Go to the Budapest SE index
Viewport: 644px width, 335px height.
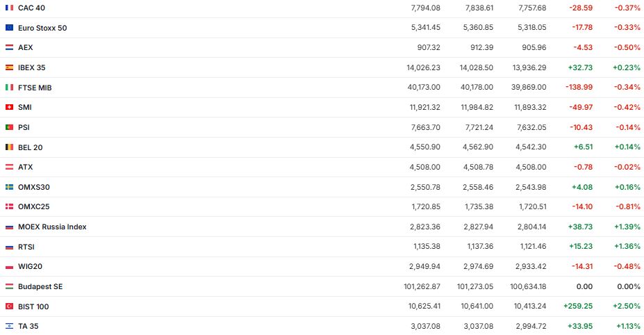pyautogui.click(x=40, y=286)
